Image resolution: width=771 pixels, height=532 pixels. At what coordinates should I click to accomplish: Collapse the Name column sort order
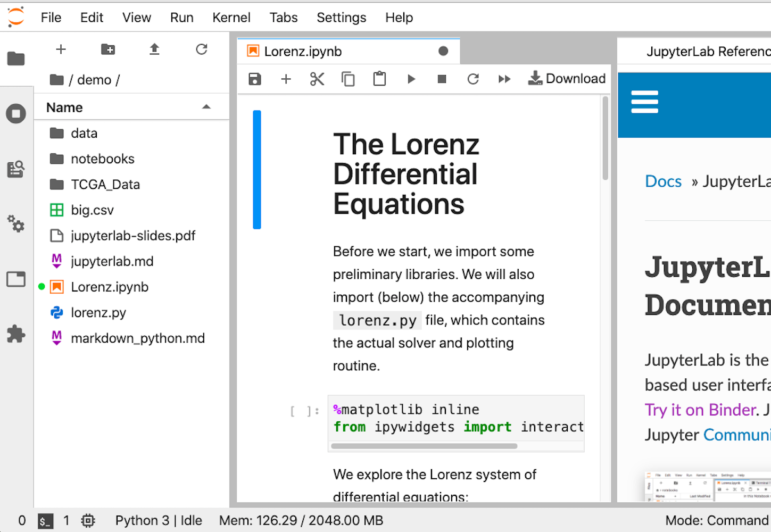coord(206,107)
